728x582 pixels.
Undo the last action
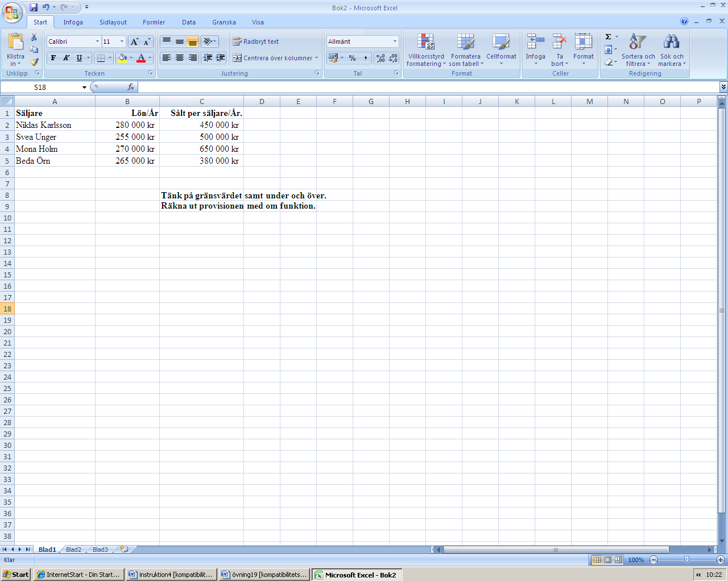pyautogui.click(x=45, y=7)
